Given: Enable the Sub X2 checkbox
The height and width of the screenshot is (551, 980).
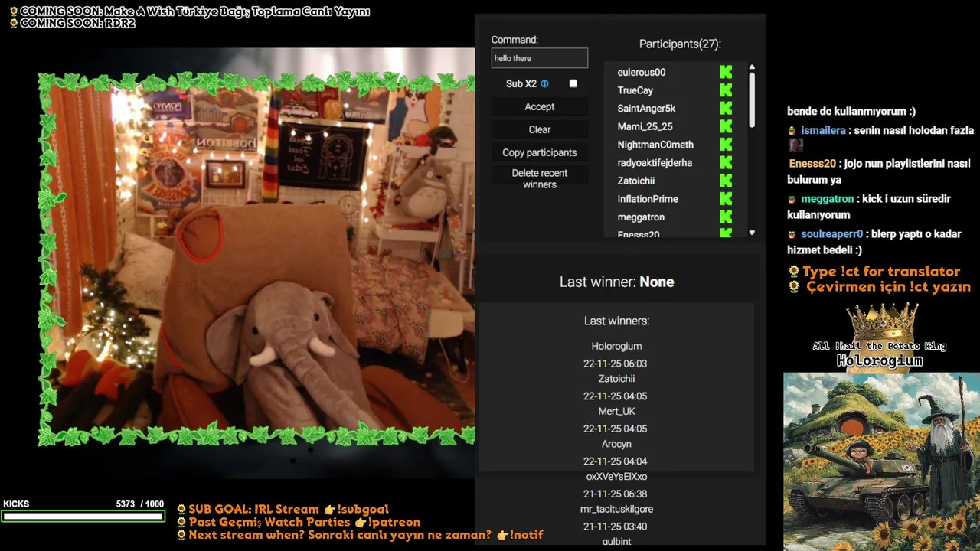Looking at the screenshot, I should pyautogui.click(x=573, y=83).
